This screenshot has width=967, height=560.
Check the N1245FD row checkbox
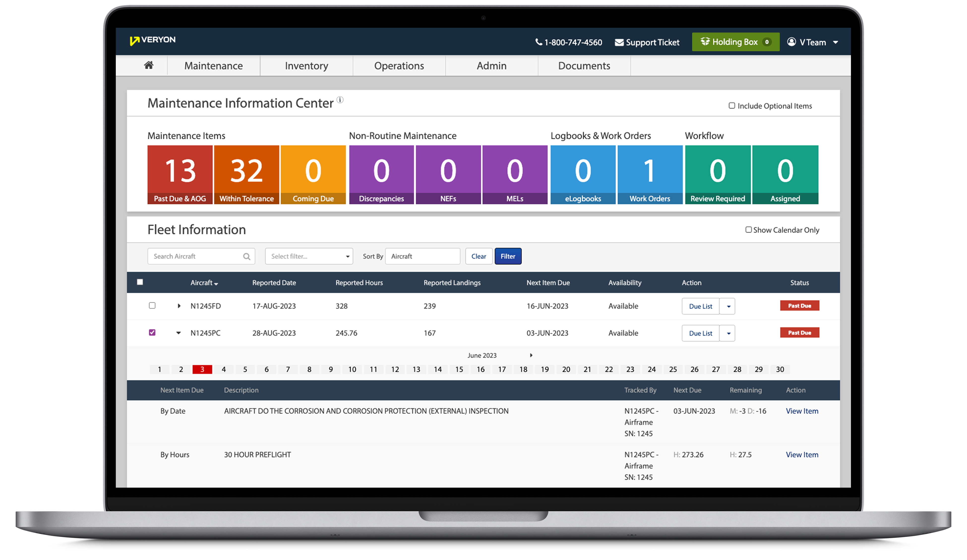[152, 306]
